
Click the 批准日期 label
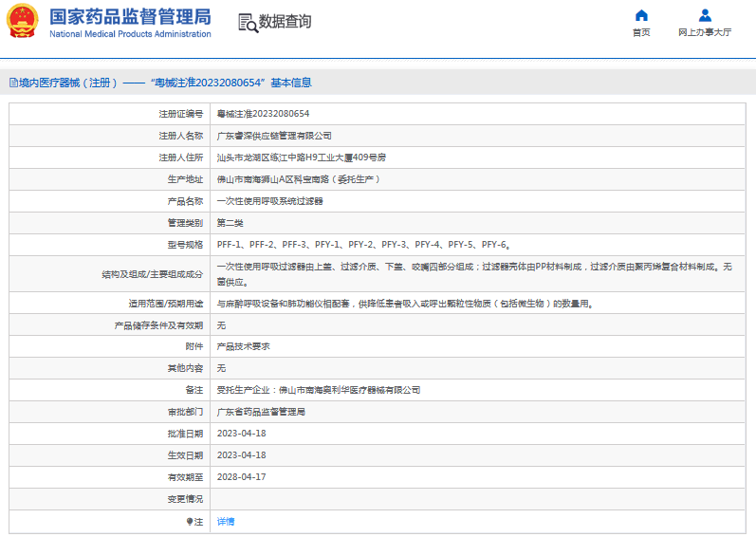(x=186, y=434)
